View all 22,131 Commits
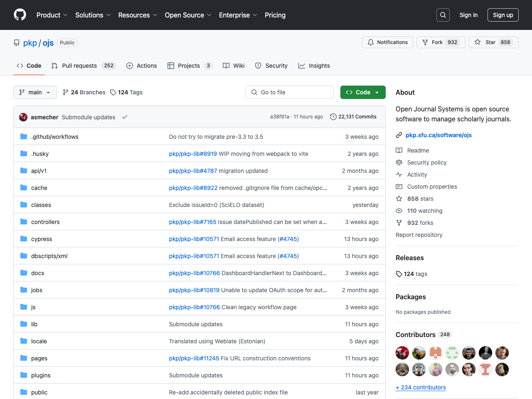Viewport: 532px width, 399px height. click(x=353, y=117)
